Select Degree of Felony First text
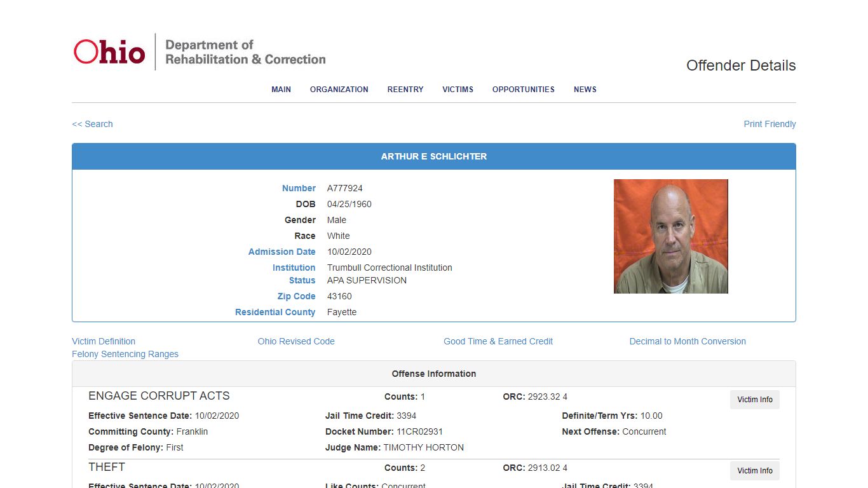This screenshot has height=488, width=868. tap(135, 447)
